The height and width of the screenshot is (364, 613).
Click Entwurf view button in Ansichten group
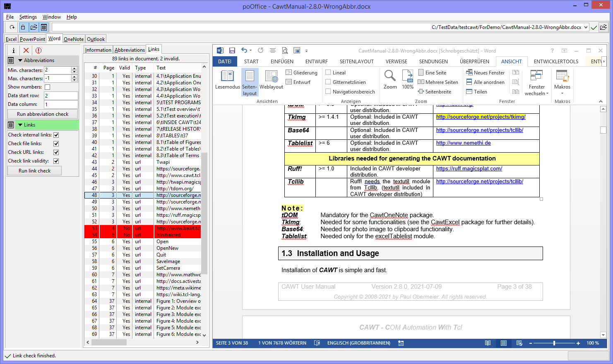pos(298,82)
